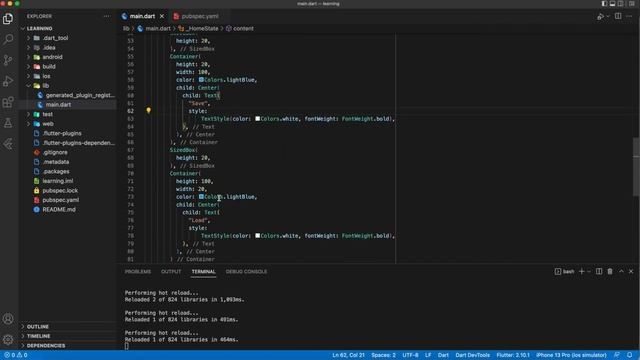
Task: Click white color swatch on line 63
Action: 258,119
